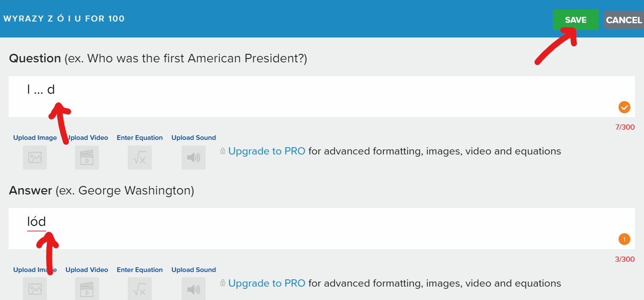Image resolution: width=644 pixels, height=300 pixels.
Task: Click Upload Video icon under Answer field
Action: coord(87,289)
